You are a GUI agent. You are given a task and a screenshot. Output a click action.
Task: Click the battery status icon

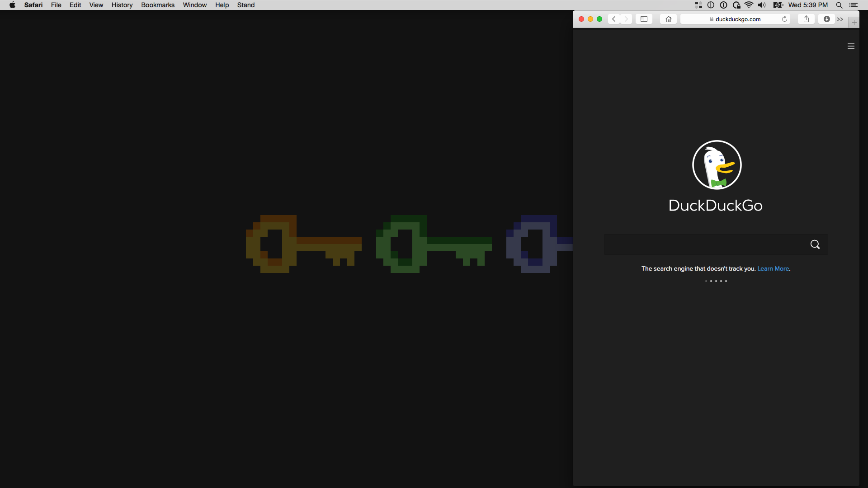pos(778,5)
